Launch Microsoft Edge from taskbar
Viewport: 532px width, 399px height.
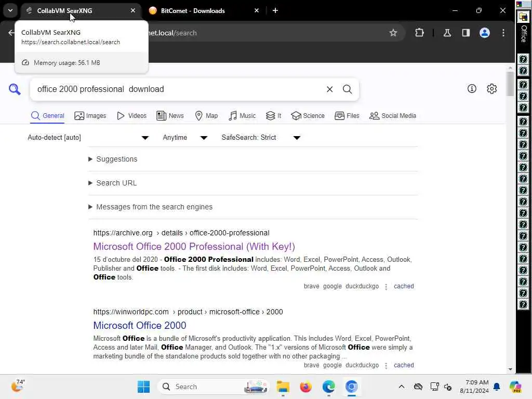click(328, 387)
